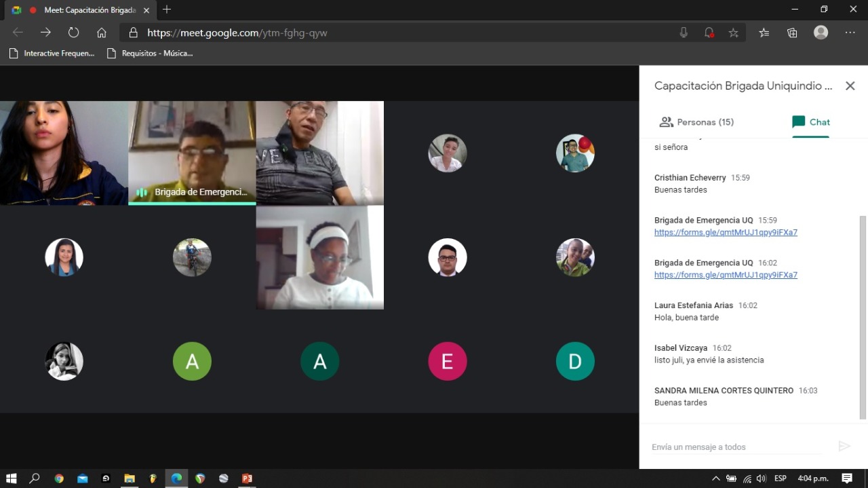
Task: Open 'Interactive Frequen...' bookmark
Action: click(52, 53)
